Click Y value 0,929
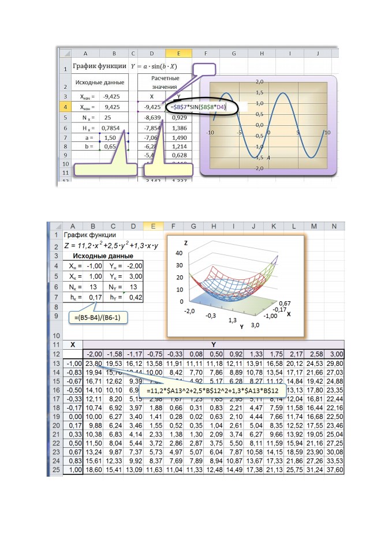 [180, 117]
